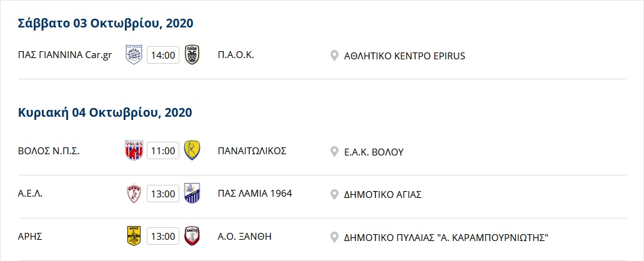
Task: Click the 14:00 kickoff time box
Action: point(163,55)
